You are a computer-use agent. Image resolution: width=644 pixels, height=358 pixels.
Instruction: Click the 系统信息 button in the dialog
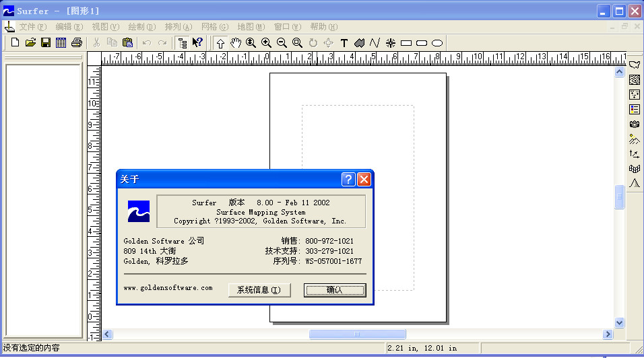(x=259, y=290)
